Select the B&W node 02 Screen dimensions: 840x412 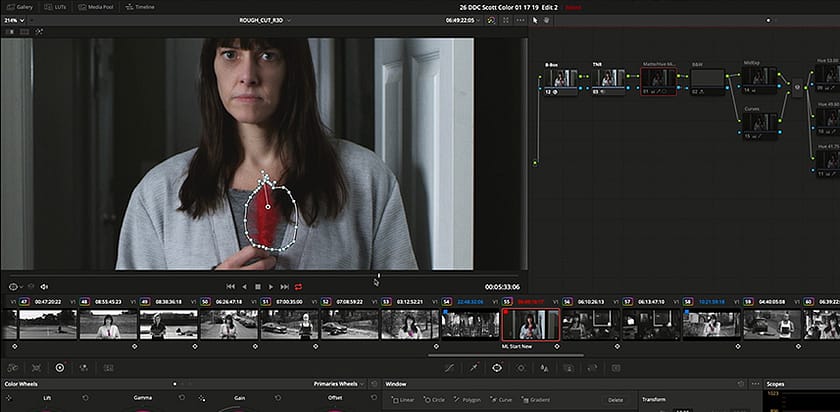(707, 81)
